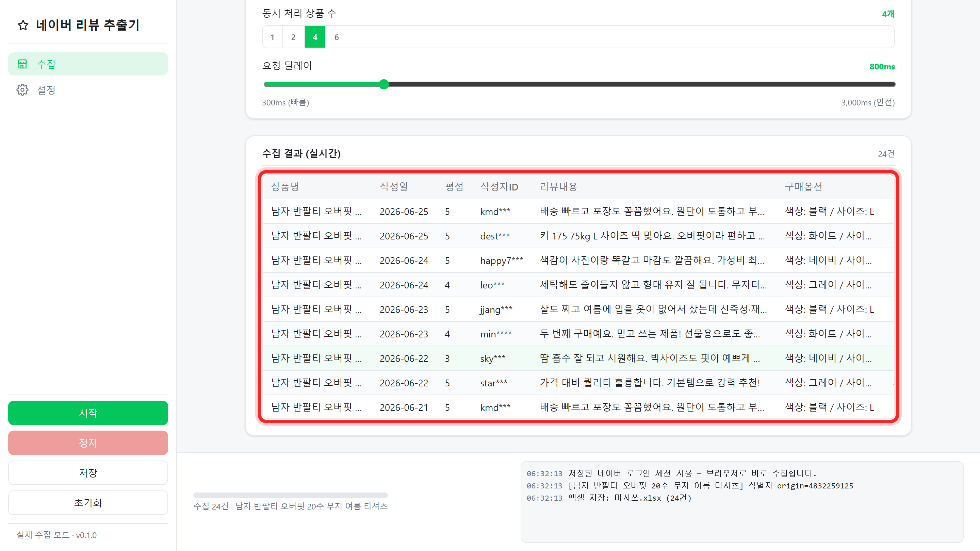Click the 수집 결과 (실시간) heading
980x551 pixels.
pyautogui.click(x=301, y=153)
